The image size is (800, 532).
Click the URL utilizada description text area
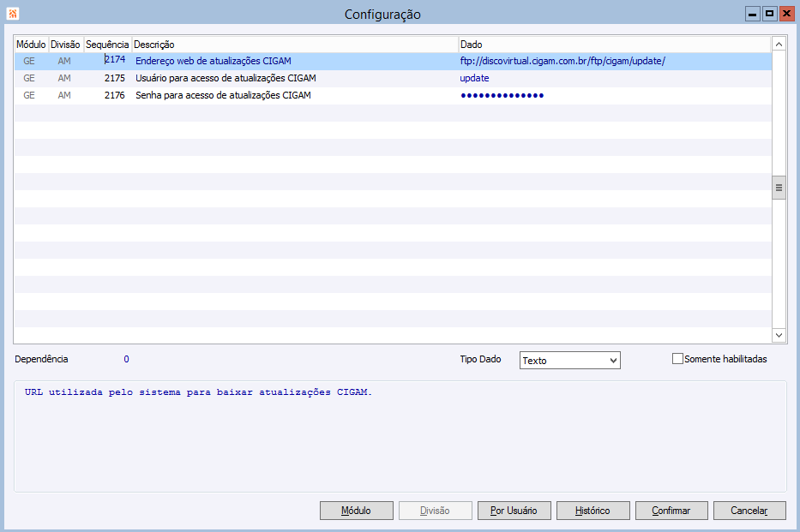[x=400, y=437]
